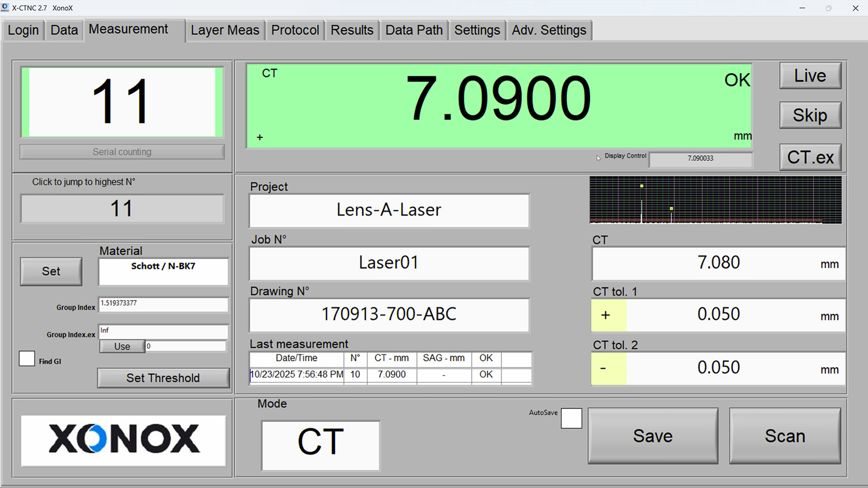Open the Adv. Settings tab
Viewport: 868px width, 488px height.
[x=548, y=30]
